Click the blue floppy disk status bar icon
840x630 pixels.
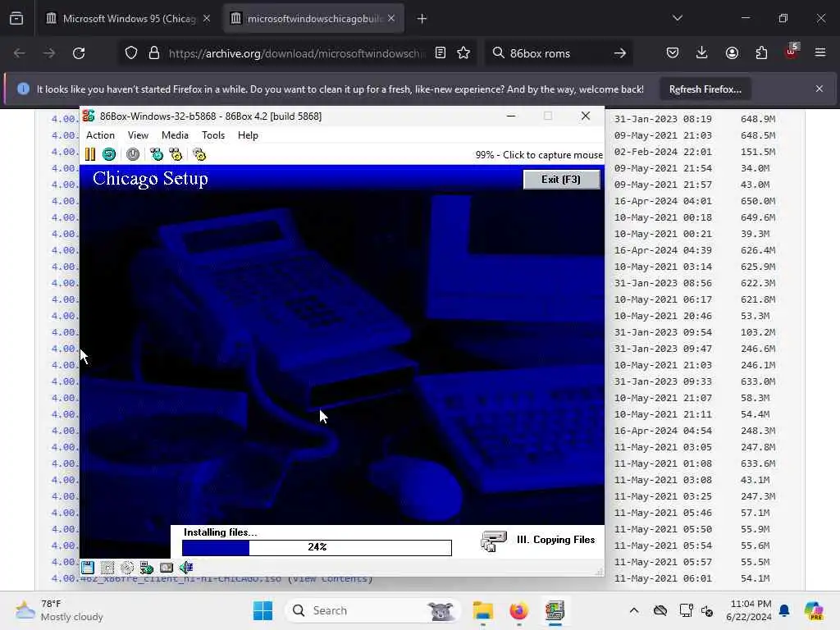pos(87,568)
